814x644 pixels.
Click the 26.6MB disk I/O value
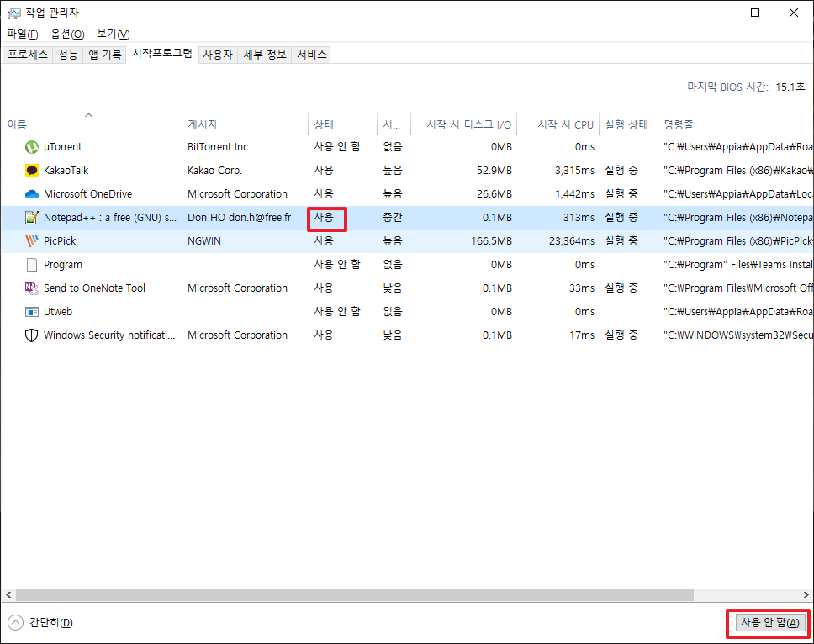pos(494,194)
